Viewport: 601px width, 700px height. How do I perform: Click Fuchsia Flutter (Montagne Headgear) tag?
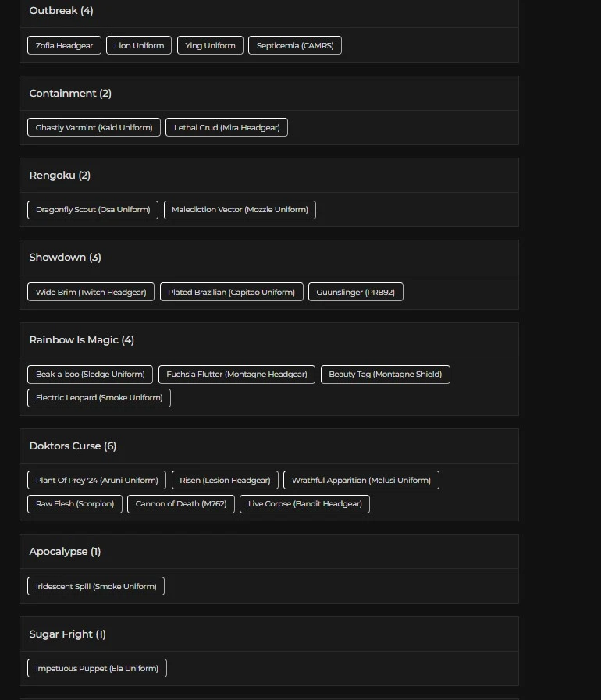tap(236, 375)
